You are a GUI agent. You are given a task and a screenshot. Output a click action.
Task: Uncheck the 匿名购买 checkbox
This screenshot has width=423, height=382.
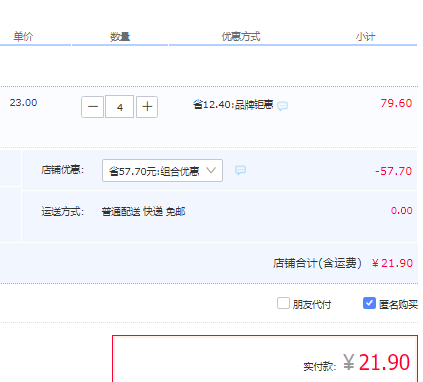tap(369, 303)
